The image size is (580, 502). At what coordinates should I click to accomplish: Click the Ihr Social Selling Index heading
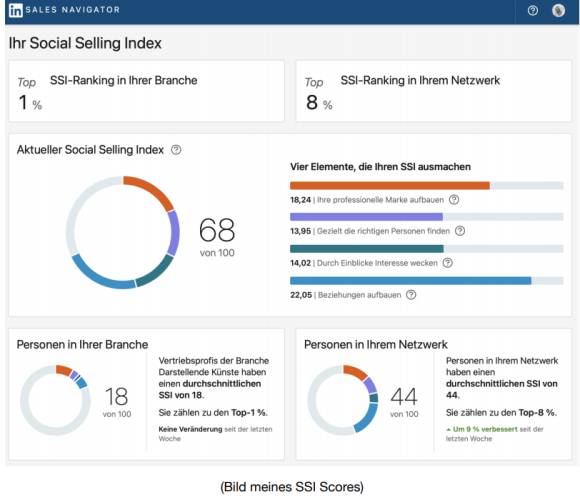85,43
